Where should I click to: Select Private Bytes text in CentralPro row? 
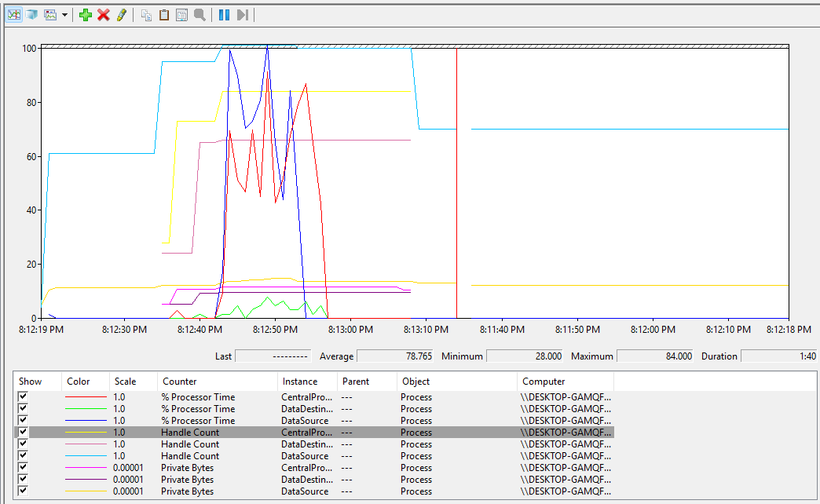[x=187, y=468]
